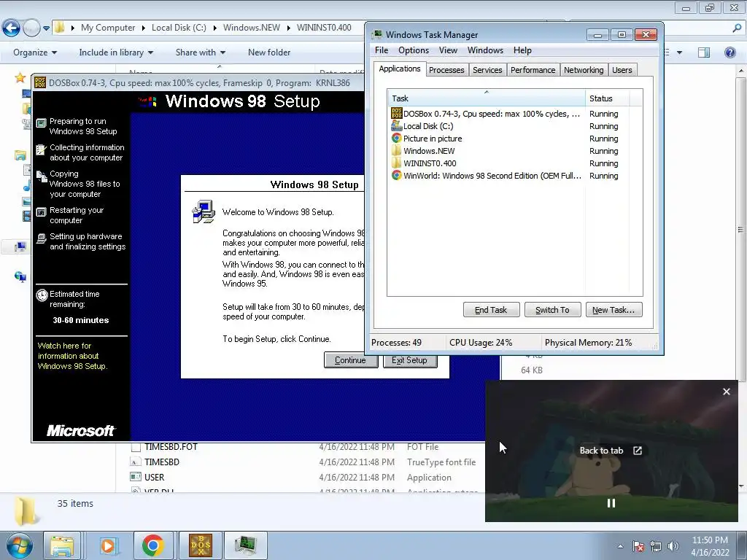
Task: Click the Switch To button
Action: [x=552, y=309]
